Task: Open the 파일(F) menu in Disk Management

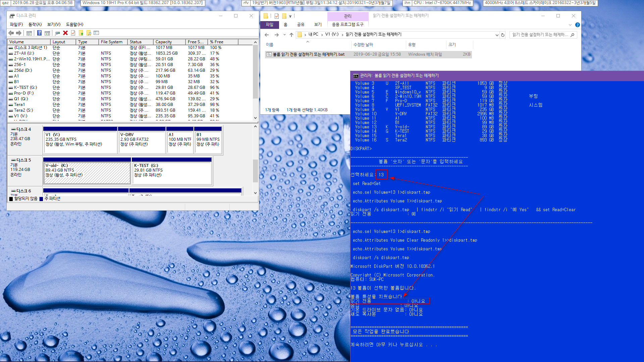Action: (16, 24)
